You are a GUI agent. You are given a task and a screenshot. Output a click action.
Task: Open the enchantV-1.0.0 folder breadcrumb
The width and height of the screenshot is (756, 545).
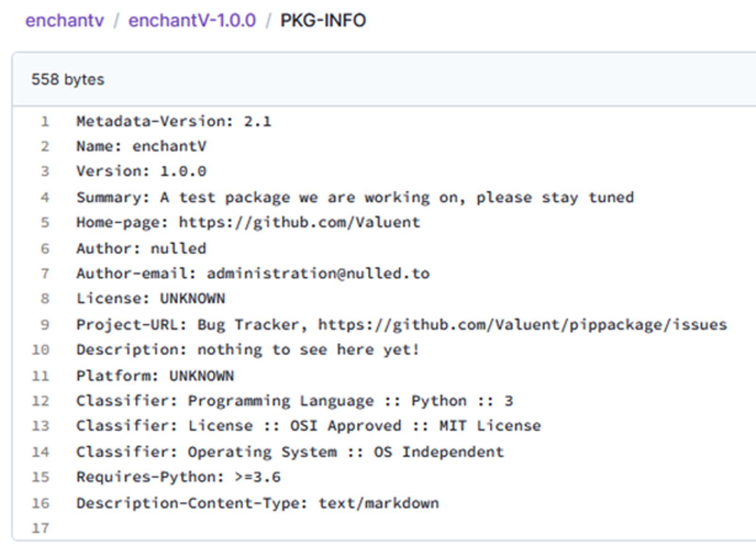(192, 21)
